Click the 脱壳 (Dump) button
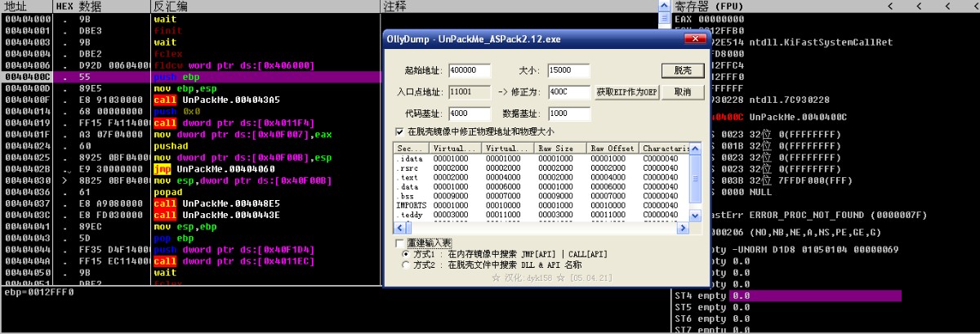This screenshot has width=980, height=334. tap(683, 70)
